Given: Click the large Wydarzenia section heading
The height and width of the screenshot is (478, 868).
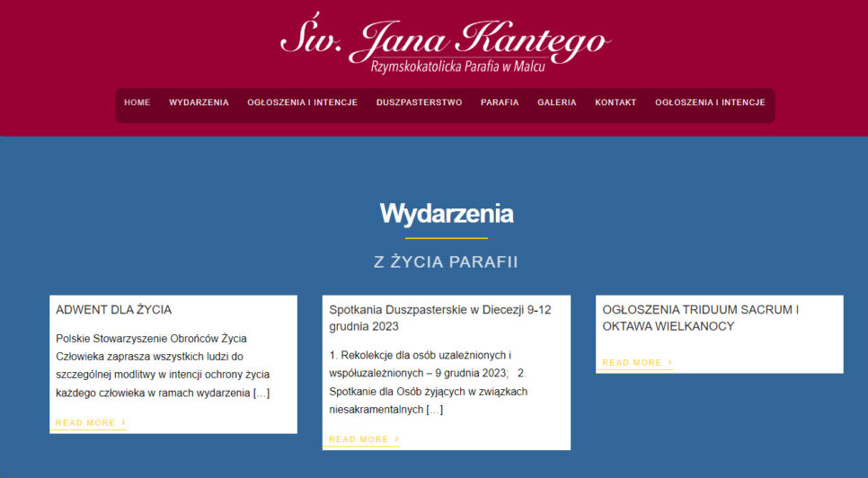Looking at the screenshot, I should tap(446, 214).
